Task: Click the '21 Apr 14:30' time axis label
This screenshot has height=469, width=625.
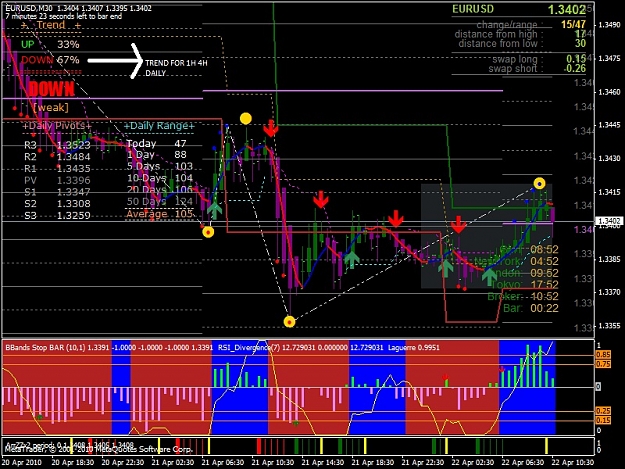Action: click(323, 463)
